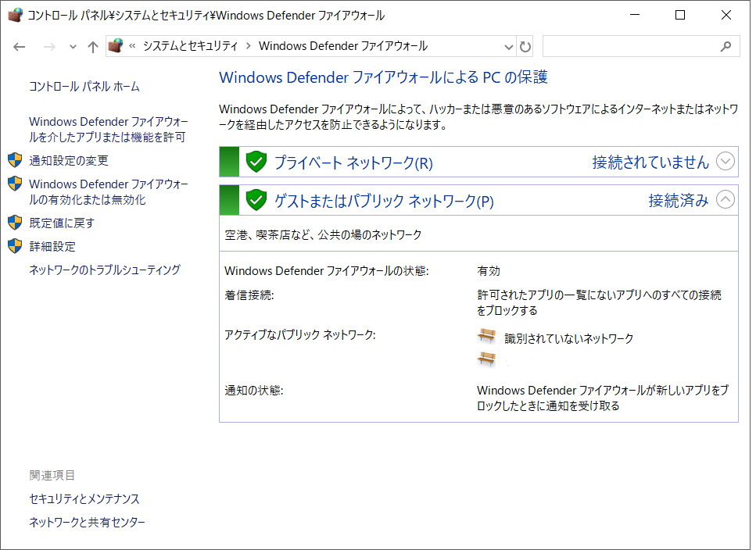Image resolution: width=756 pixels, height=550 pixels.
Task: Click the forward navigation arrow
Action: (x=49, y=47)
